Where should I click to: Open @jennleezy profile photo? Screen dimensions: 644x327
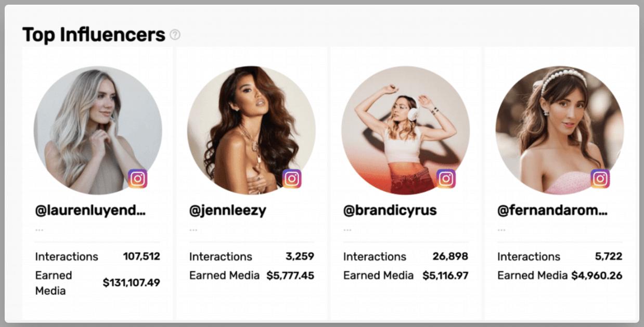click(251, 130)
